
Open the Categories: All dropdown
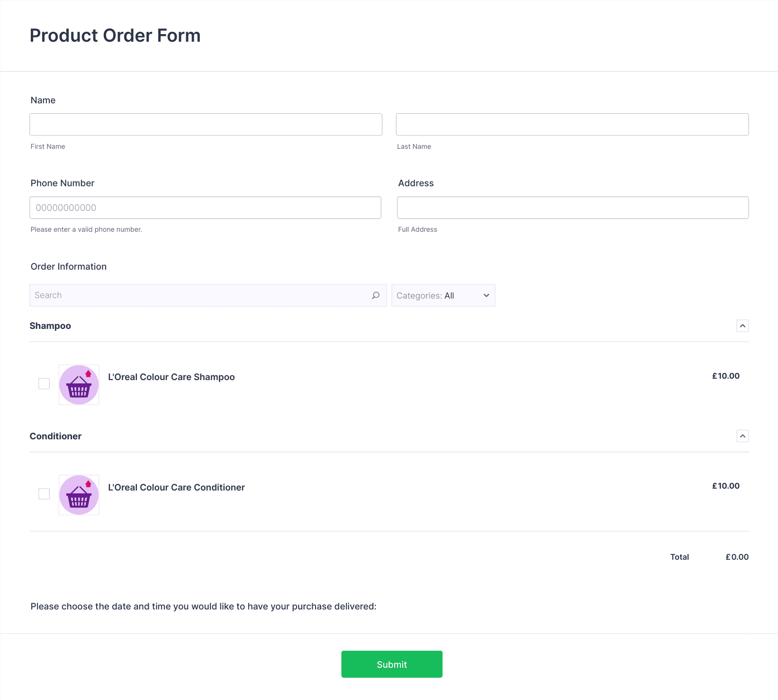click(x=443, y=295)
